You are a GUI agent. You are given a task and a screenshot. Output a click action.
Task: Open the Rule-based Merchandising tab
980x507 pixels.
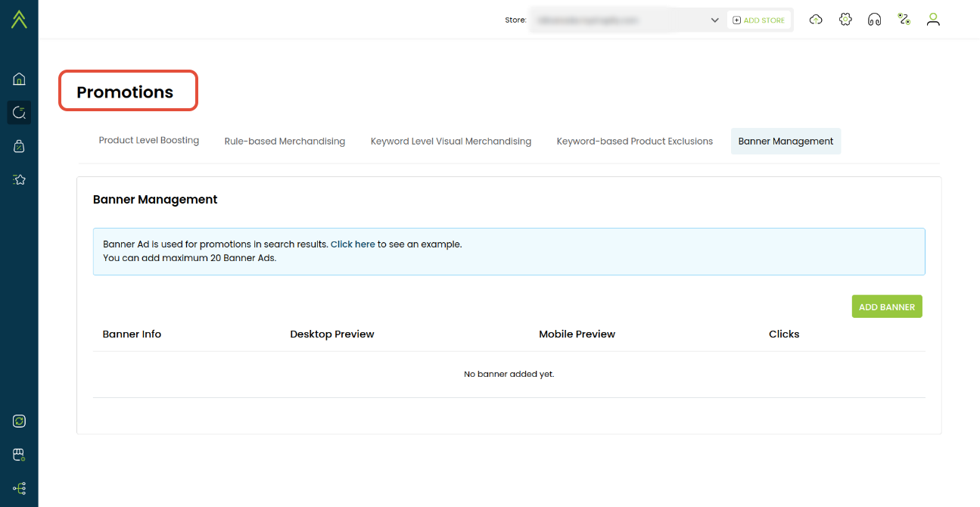[x=285, y=142]
